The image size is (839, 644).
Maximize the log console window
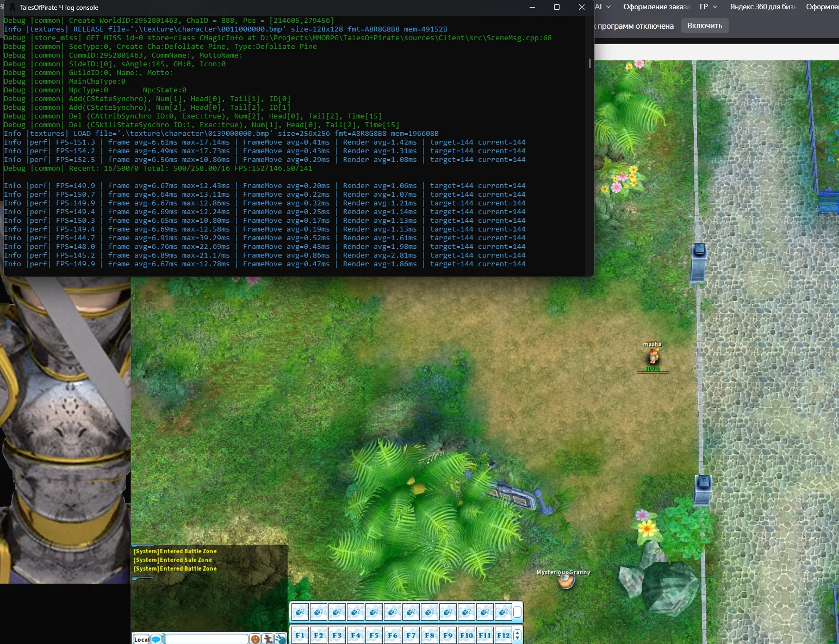[557, 7]
